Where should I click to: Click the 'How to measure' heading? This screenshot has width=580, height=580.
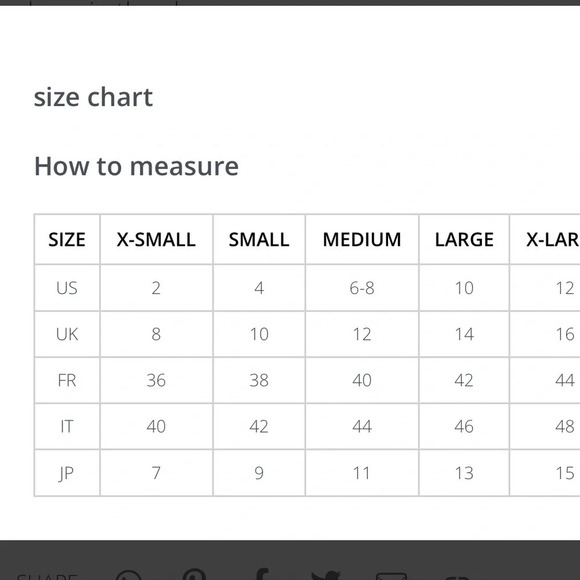point(136,166)
